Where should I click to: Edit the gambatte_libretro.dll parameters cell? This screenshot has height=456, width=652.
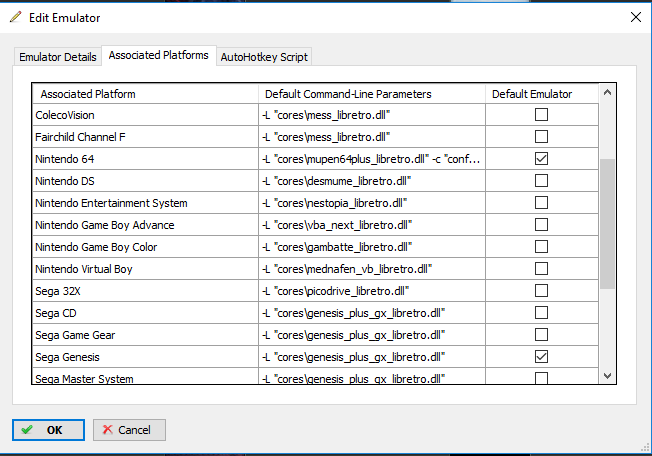pos(372,247)
